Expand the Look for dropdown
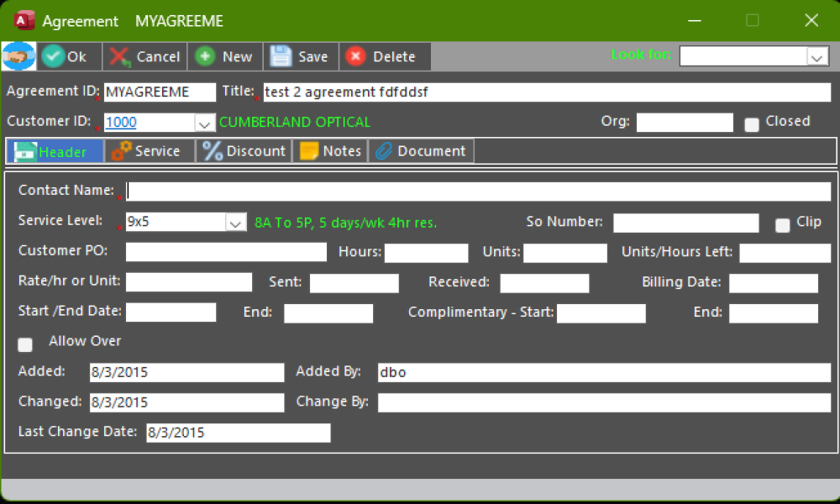This screenshot has width=840, height=504. coord(815,56)
